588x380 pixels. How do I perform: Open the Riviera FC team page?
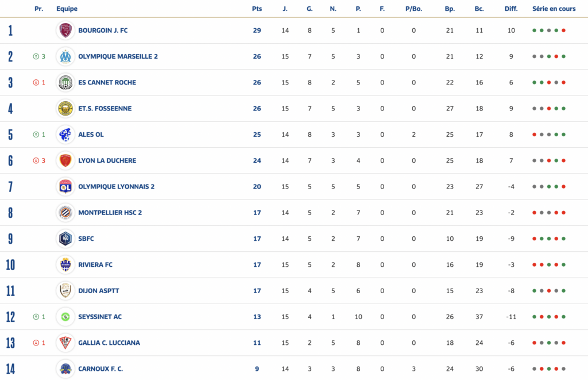95,264
